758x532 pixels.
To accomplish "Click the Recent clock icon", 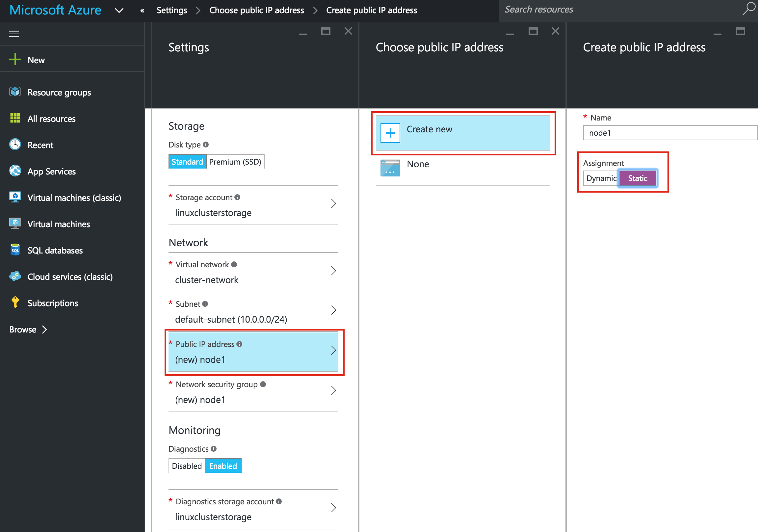I will (x=15, y=145).
